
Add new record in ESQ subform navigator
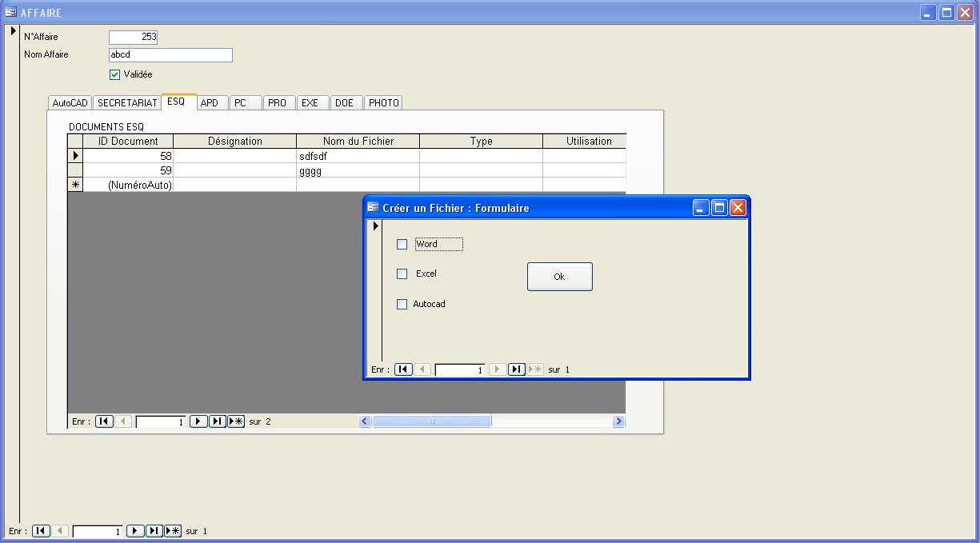pyautogui.click(x=236, y=421)
